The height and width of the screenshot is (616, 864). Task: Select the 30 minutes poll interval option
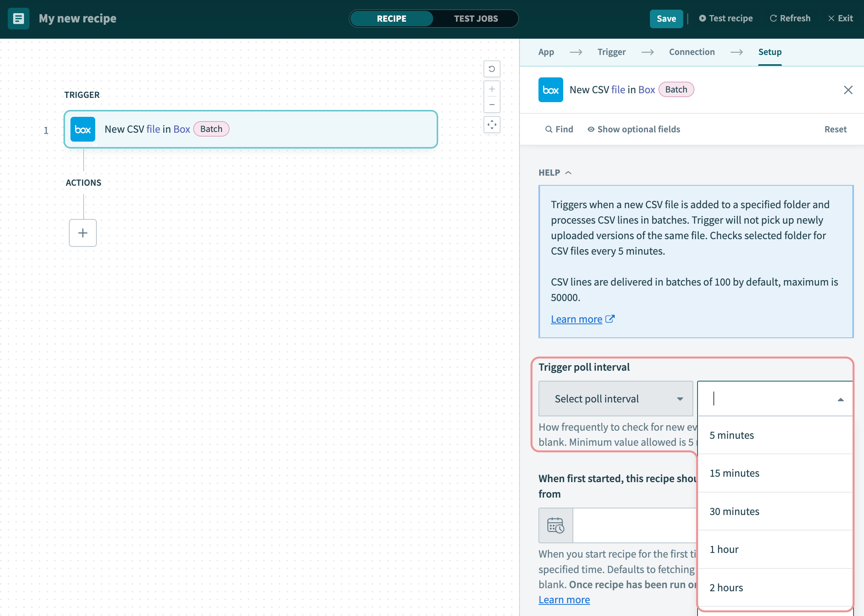coord(734,511)
